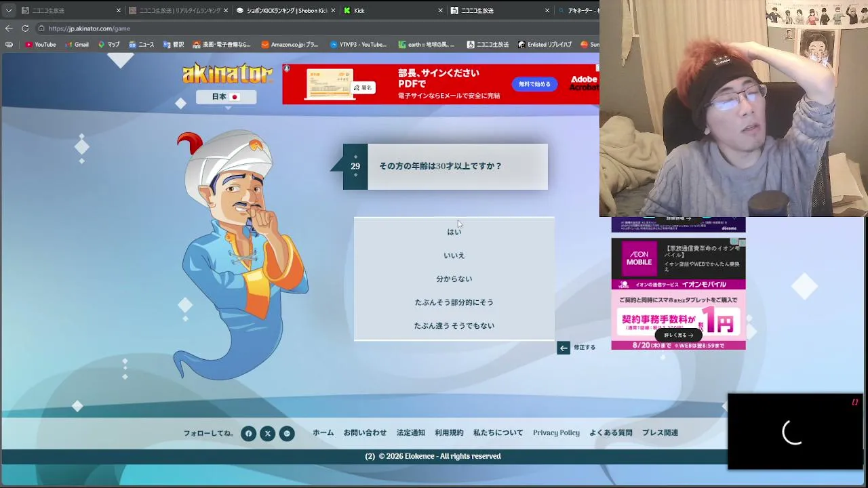The image size is (868, 488).
Task: Switch to the first ニコニコ生放送 tab
Action: (x=70, y=10)
